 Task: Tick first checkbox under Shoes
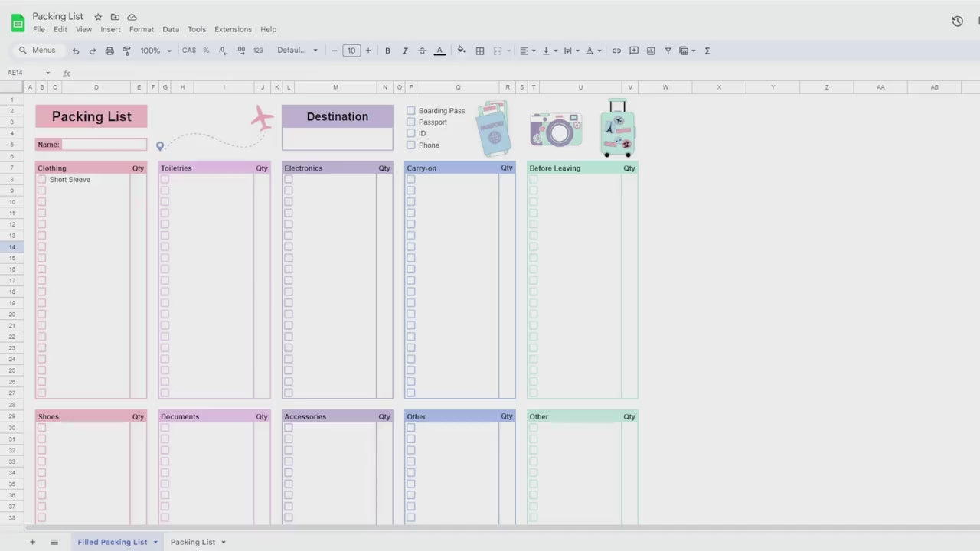click(42, 428)
